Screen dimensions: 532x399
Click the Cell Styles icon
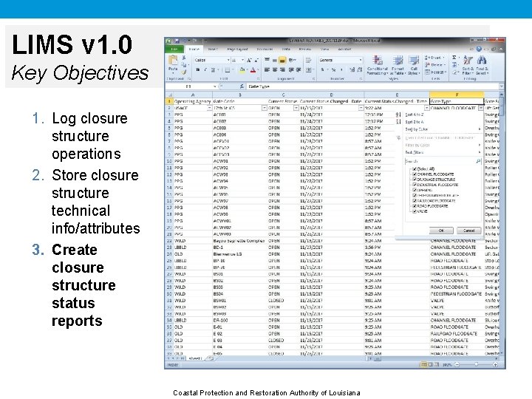(x=414, y=61)
